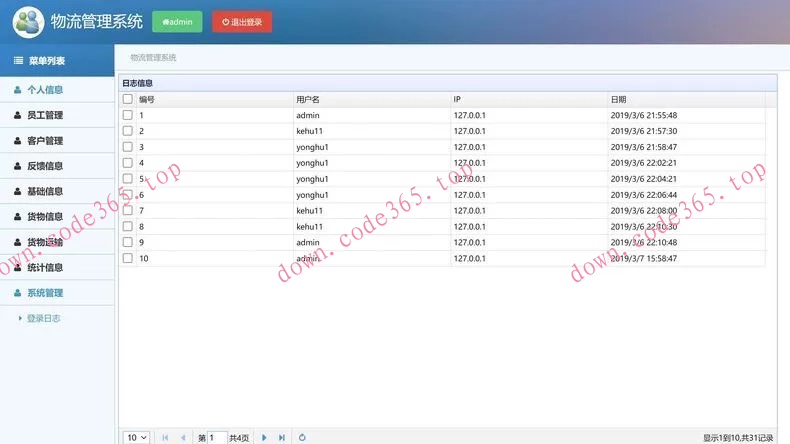Image resolution: width=790 pixels, height=444 pixels.
Task: Check the box for log row 2
Action: pos(128,131)
